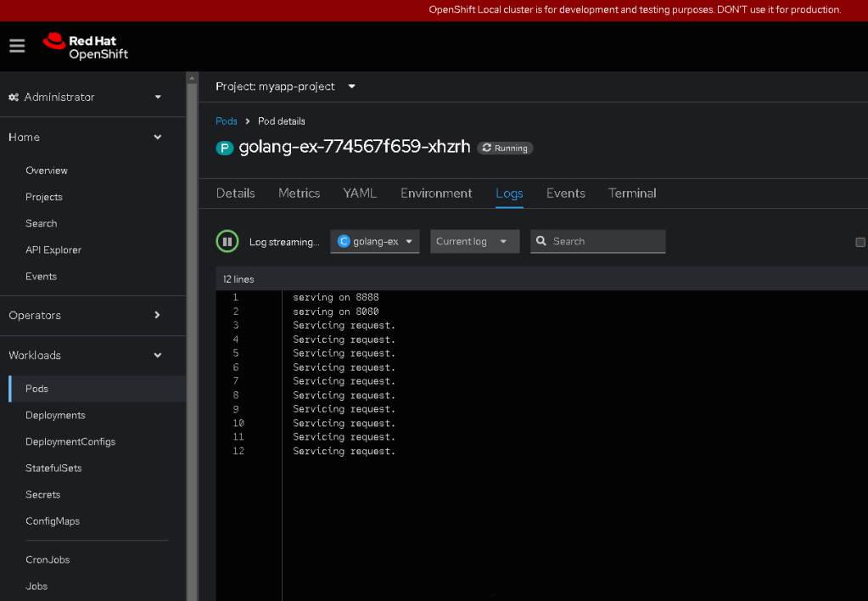Open Events under the Home section
Viewport: 868px width, 601px height.
click(x=41, y=277)
